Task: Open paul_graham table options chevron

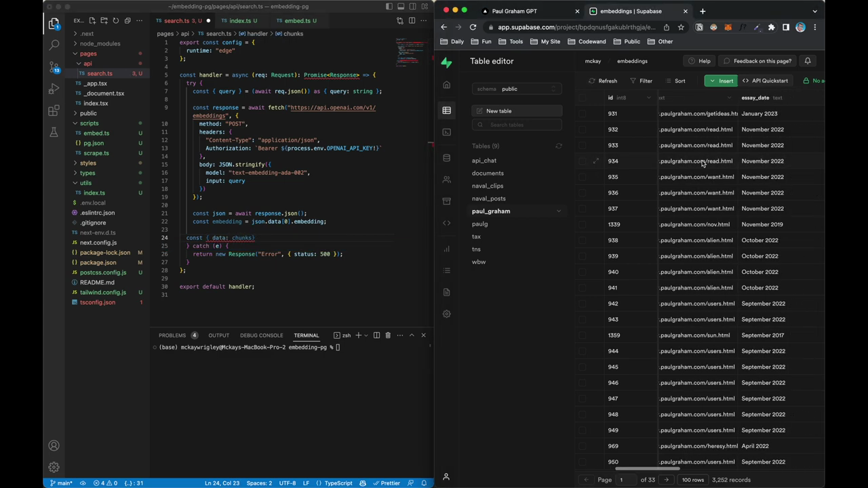Action: coord(559,211)
